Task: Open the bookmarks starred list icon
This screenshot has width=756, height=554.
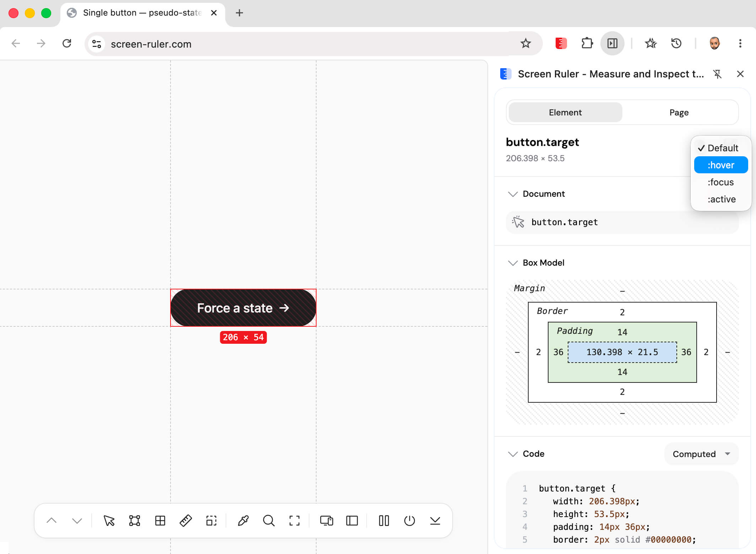Action: click(651, 43)
